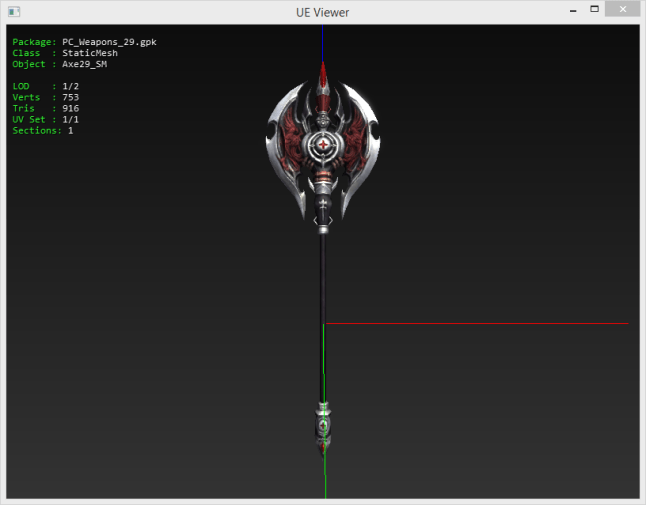Click the 'UE Viewer' title bar text

click(322, 12)
